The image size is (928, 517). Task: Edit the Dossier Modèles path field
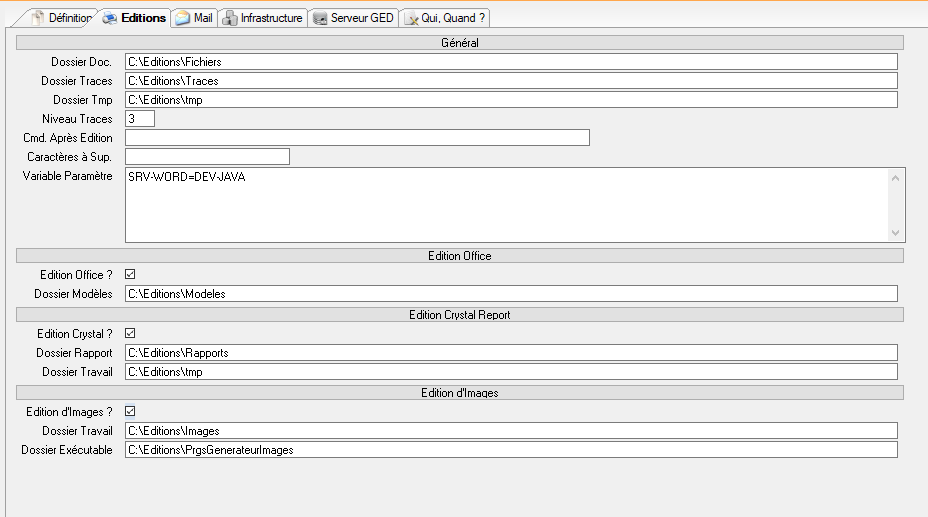coord(511,294)
